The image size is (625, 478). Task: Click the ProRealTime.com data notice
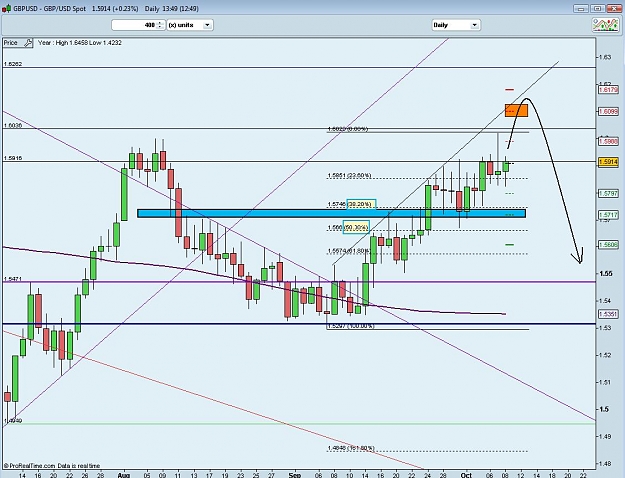pos(52,466)
